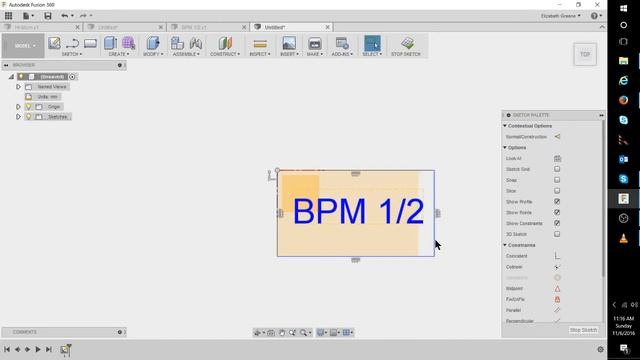Apply the Midpoint triangle constraint icon

click(557, 289)
